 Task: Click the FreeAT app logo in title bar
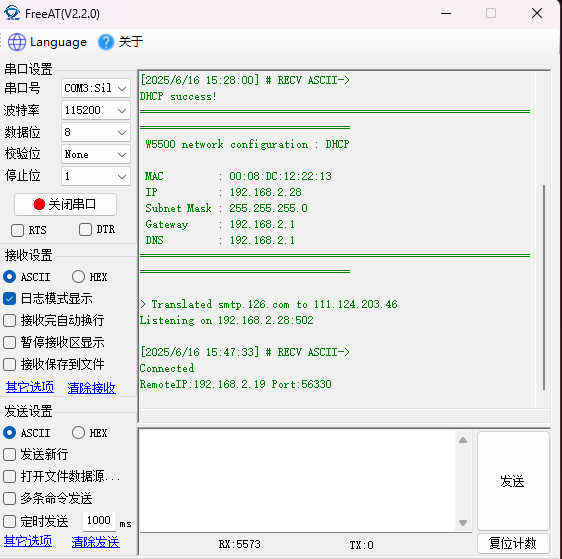point(12,13)
